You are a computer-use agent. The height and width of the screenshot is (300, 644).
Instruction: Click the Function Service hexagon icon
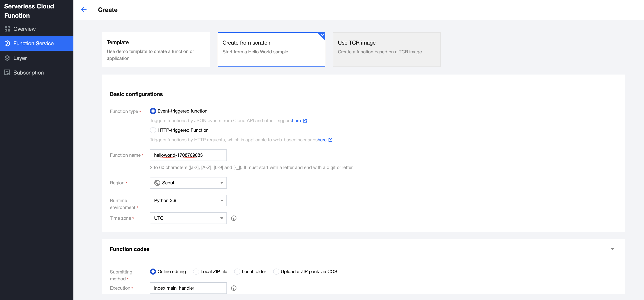pos(7,43)
